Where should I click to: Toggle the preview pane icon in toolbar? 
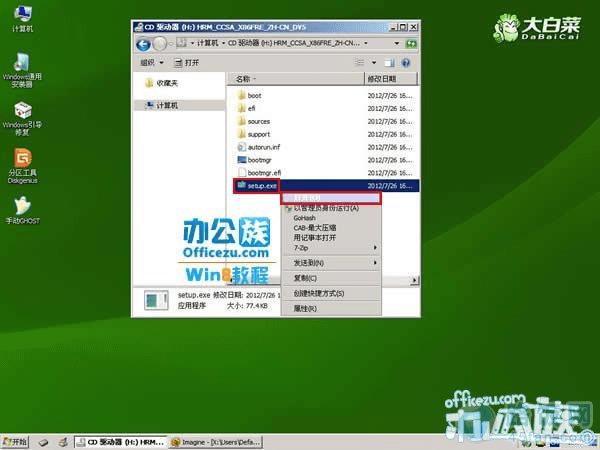coord(389,63)
